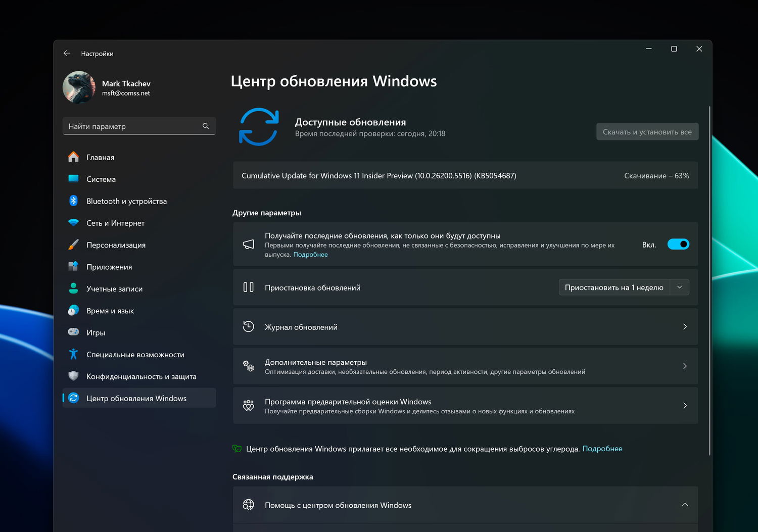Viewport: 758px width, 532px height.
Task: Open Учетные записи settings page
Action: tap(114, 289)
